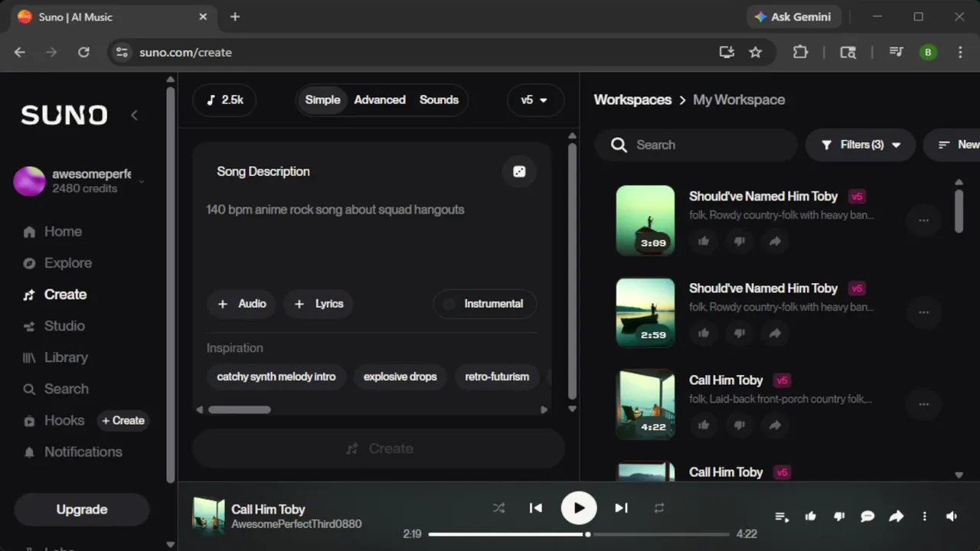The image size is (980, 551).
Task: Toggle shuffle in the player
Action: click(x=498, y=507)
